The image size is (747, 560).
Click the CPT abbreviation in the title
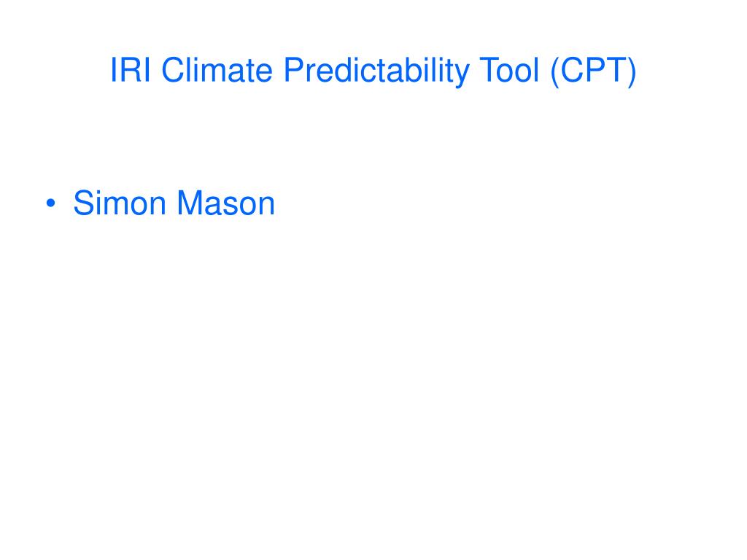[593, 70]
